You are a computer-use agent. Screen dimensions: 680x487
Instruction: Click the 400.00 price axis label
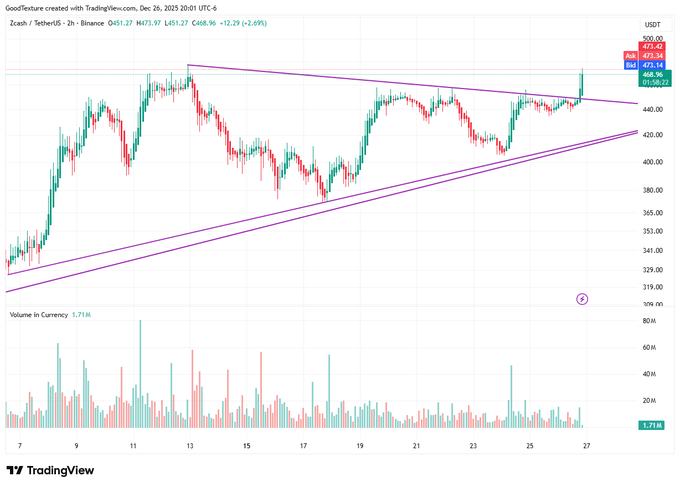[653, 162]
